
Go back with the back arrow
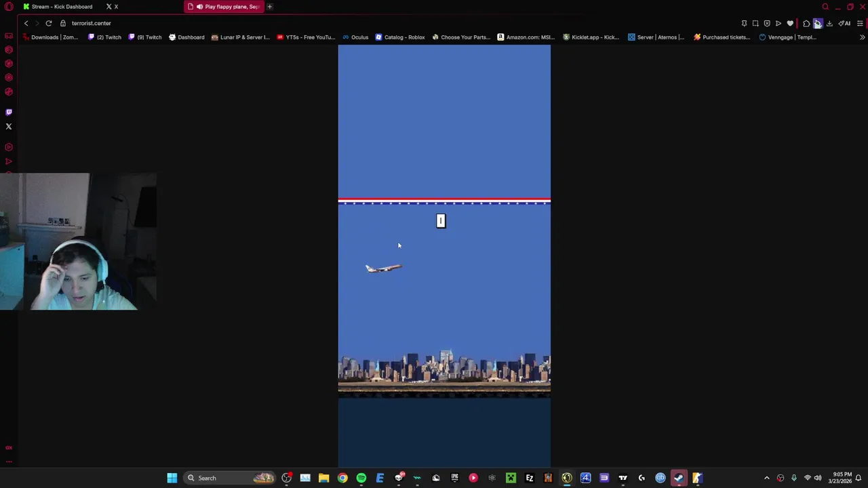(26, 23)
